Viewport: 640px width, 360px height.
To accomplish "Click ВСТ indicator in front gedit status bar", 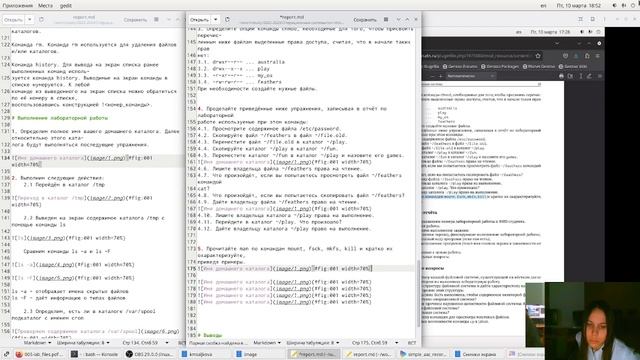I will click(412, 343).
